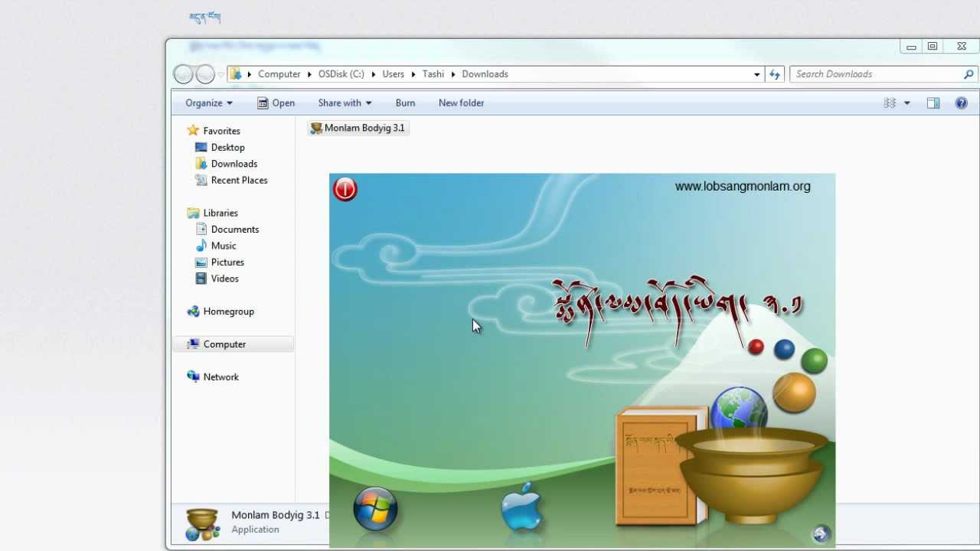Viewport: 980px width, 551px height.
Task: Refresh the Downloads folder view
Action: (x=775, y=74)
